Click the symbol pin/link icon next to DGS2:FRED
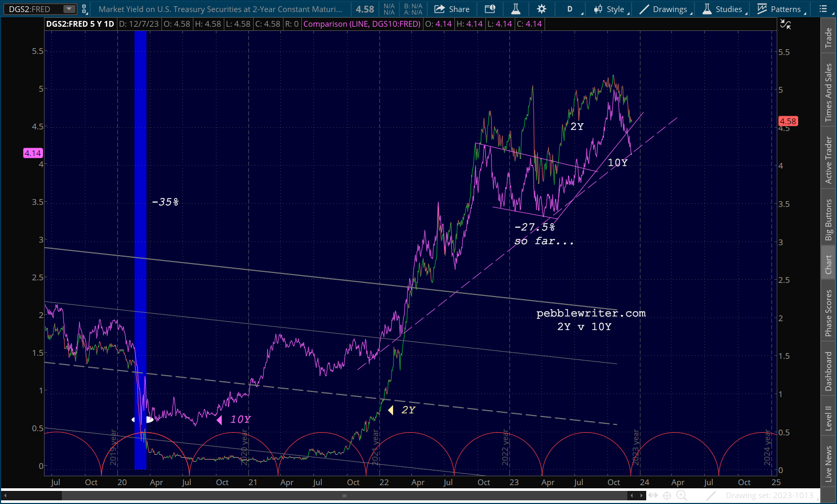 (84, 9)
